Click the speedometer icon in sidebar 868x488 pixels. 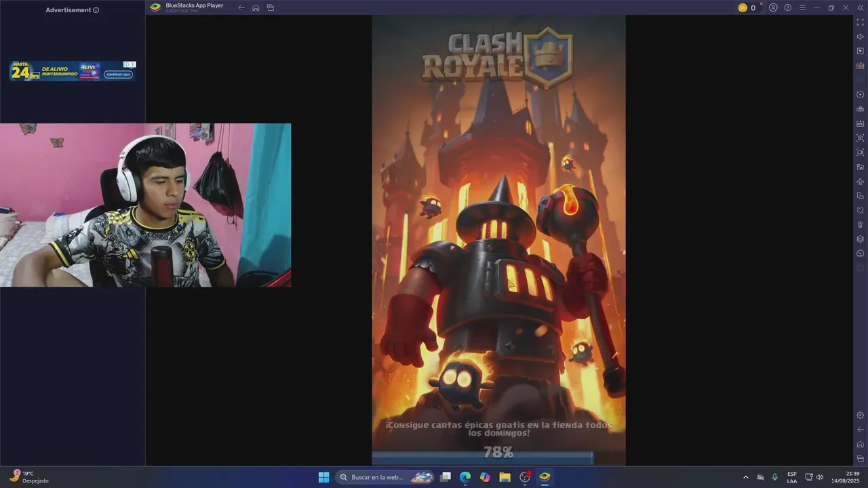click(x=860, y=253)
